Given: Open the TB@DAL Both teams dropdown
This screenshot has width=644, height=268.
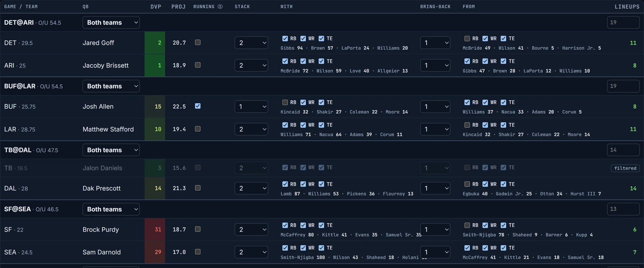Looking at the screenshot, I should click(x=111, y=150).
